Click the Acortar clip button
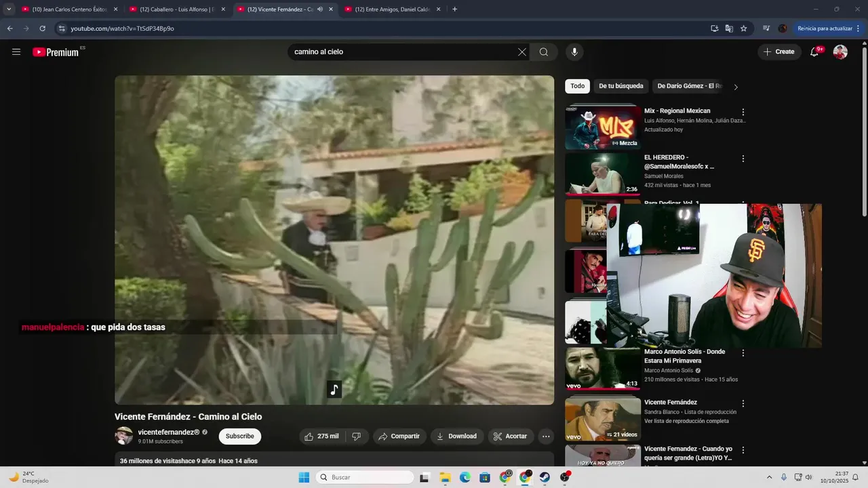Viewport: 868px width, 488px height. (x=510, y=436)
